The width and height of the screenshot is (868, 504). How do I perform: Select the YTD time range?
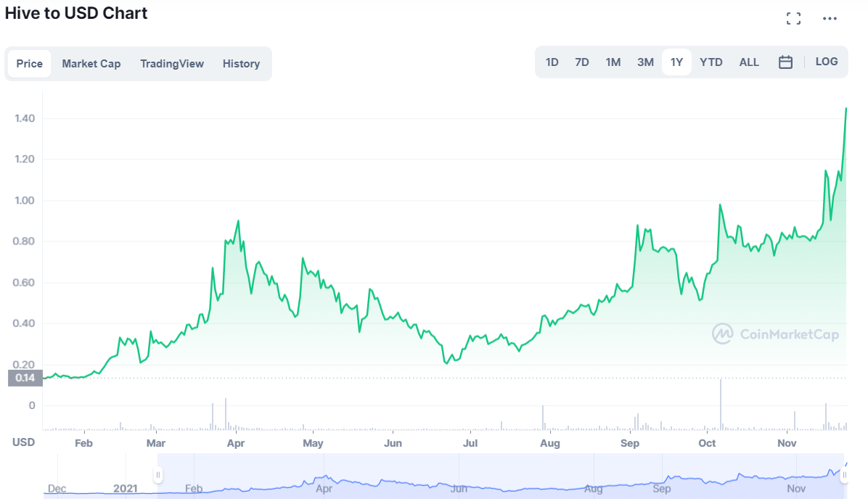[x=711, y=62]
